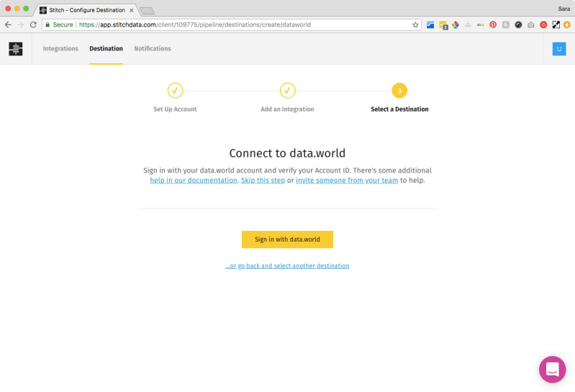575x392 pixels.
Task: Click the Add an Integration checkmark step
Action: coord(288,91)
